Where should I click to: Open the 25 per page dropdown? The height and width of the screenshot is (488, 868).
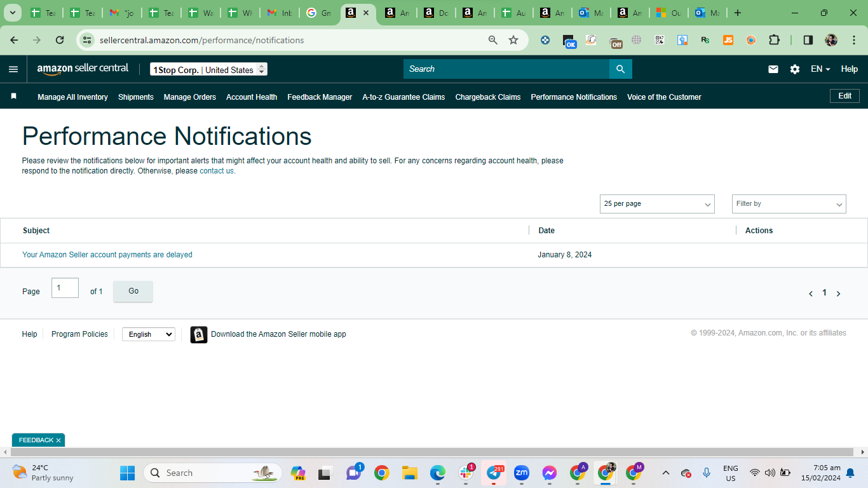point(657,204)
